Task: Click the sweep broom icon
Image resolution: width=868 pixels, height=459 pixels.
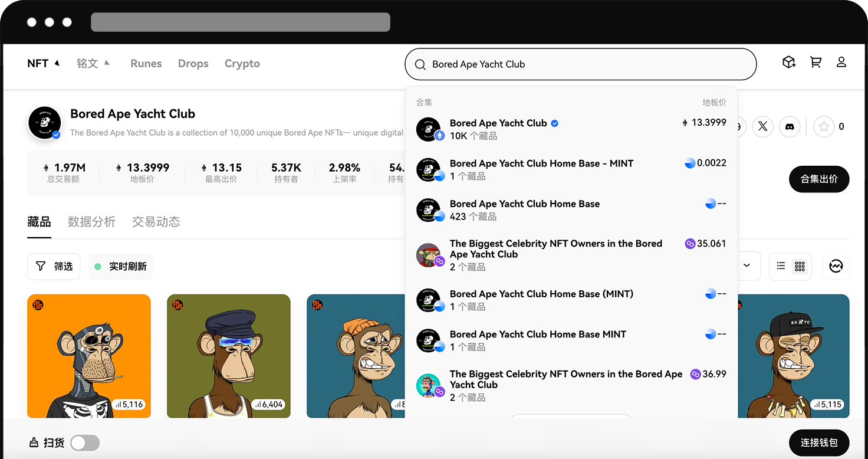Action: [x=34, y=442]
